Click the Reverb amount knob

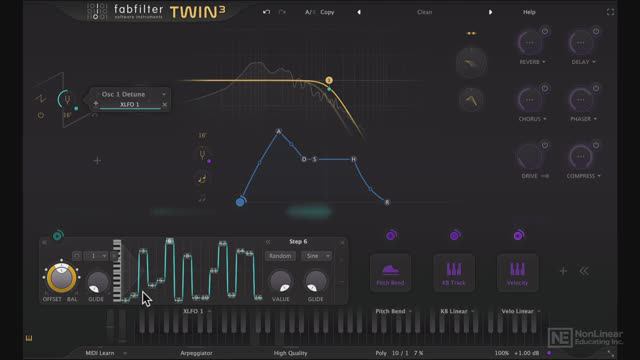pyautogui.click(x=529, y=43)
